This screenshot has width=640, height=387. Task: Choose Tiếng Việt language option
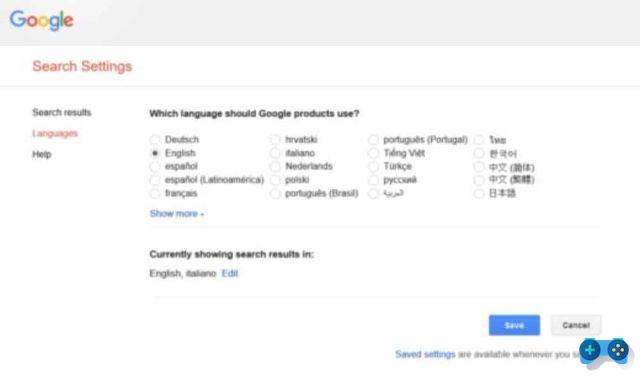pyautogui.click(x=373, y=153)
